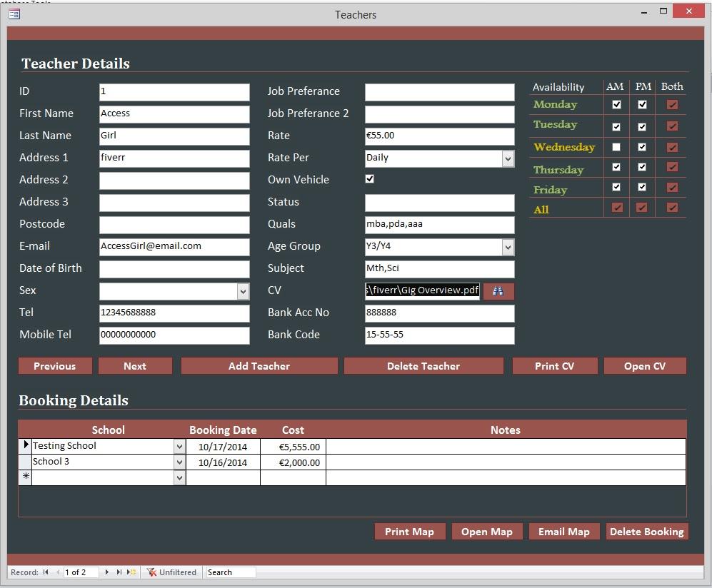Open the Rate Per dropdown
Image resolution: width=712 pixels, height=588 pixels.
click(x=507, y=158)
